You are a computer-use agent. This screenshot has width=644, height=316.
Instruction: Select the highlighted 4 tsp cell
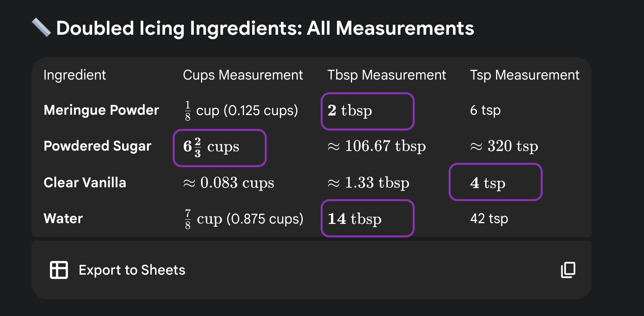click(495, 182)
